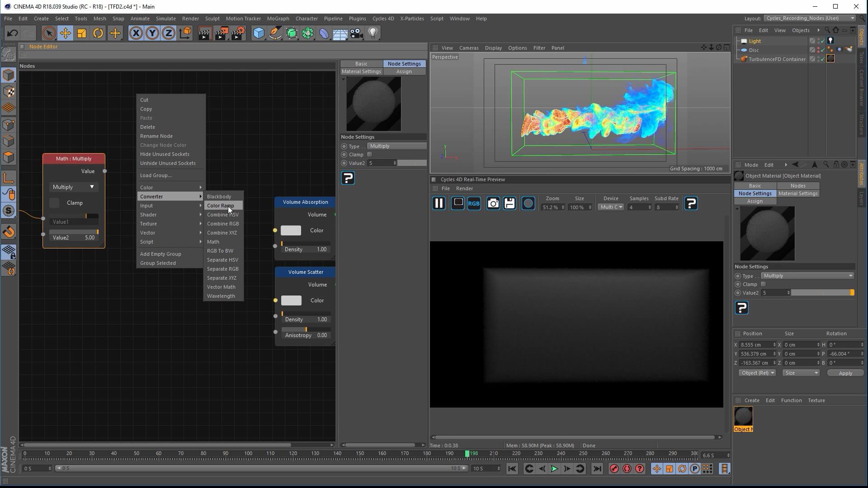Click the Apply button in coordinates panel
This screenshot has height=488, width=868.
[845, 373]
